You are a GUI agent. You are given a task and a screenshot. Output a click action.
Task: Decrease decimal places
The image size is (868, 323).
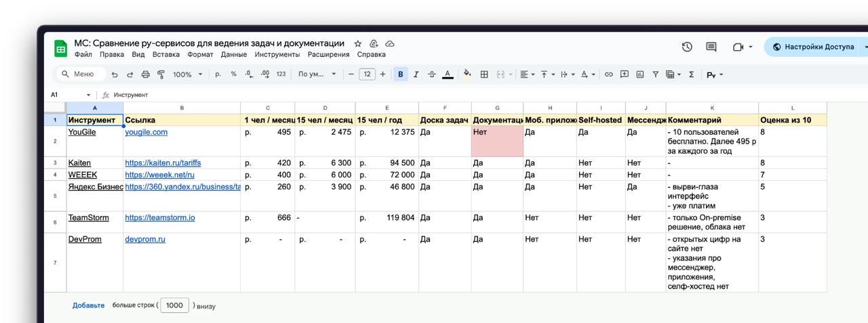[x=249, y=74]
